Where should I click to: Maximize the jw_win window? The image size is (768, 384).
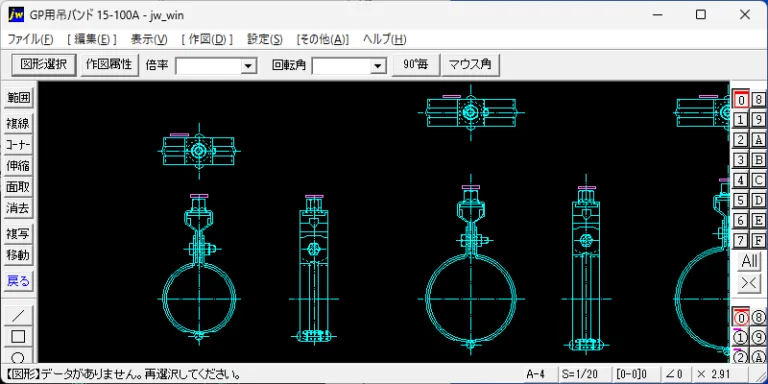point(701,15)
